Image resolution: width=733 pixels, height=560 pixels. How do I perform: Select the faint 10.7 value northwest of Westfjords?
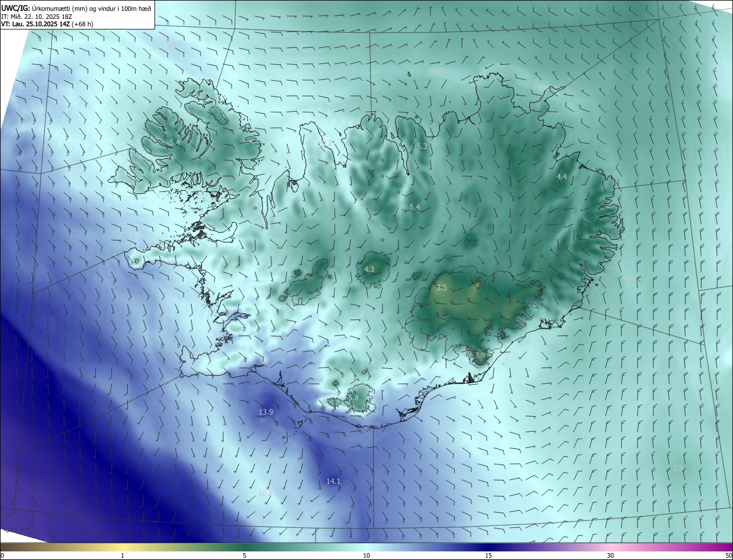tap(175, 45)
